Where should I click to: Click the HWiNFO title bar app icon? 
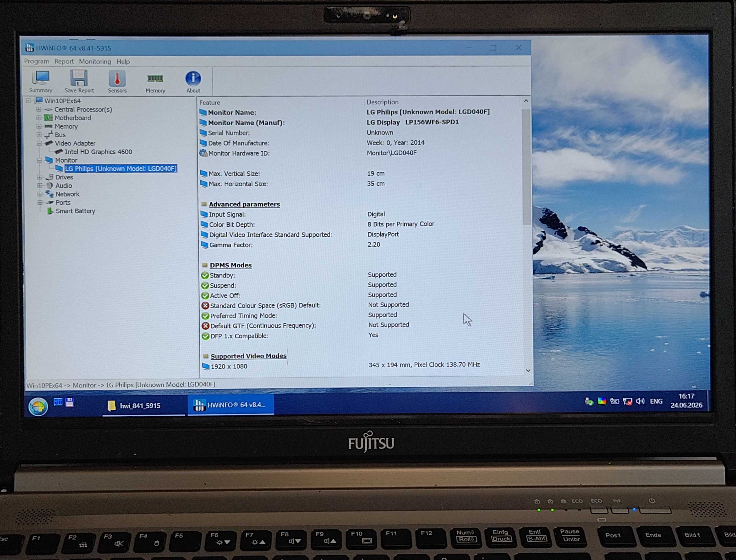click(29, 48)
